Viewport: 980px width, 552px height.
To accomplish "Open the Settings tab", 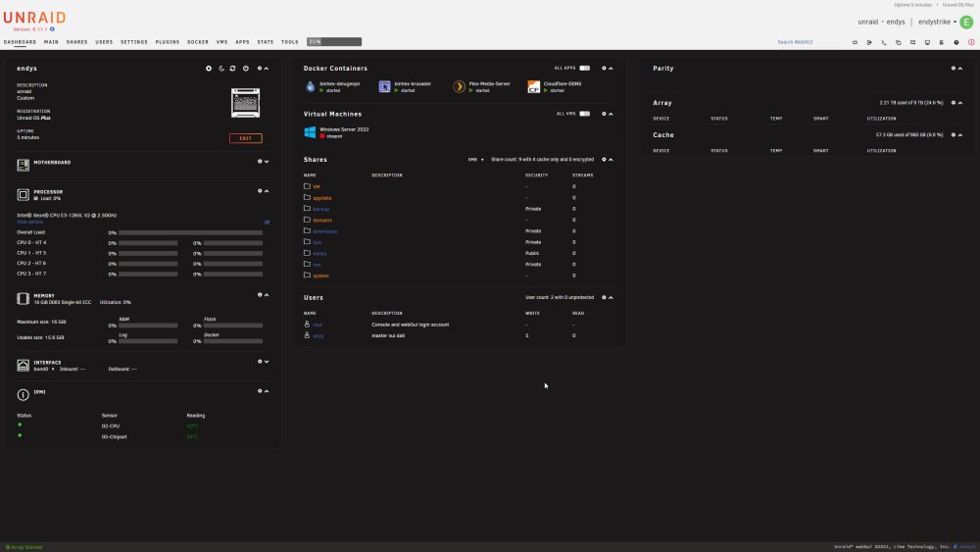I will (134, 42).
